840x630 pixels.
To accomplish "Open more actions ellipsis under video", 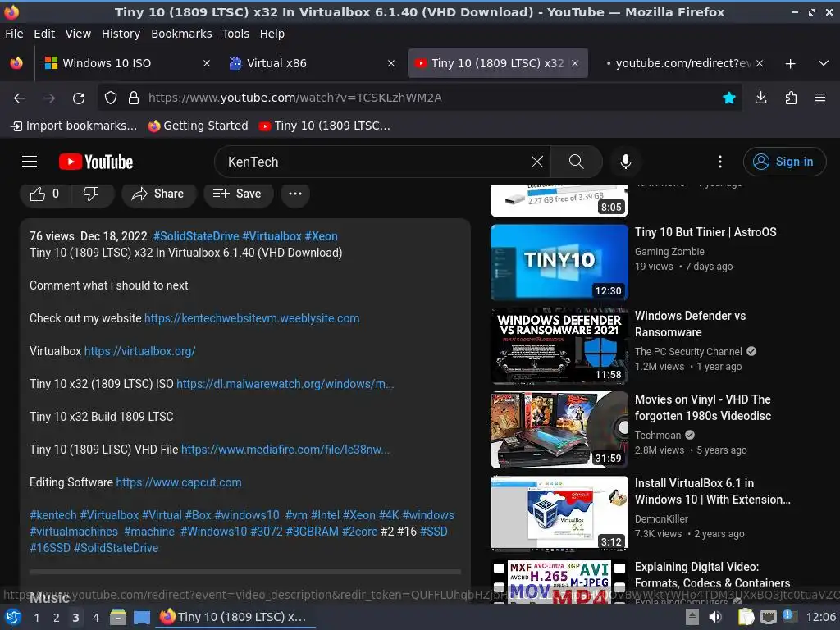I will pyautogui.click(x=295, y=194).
